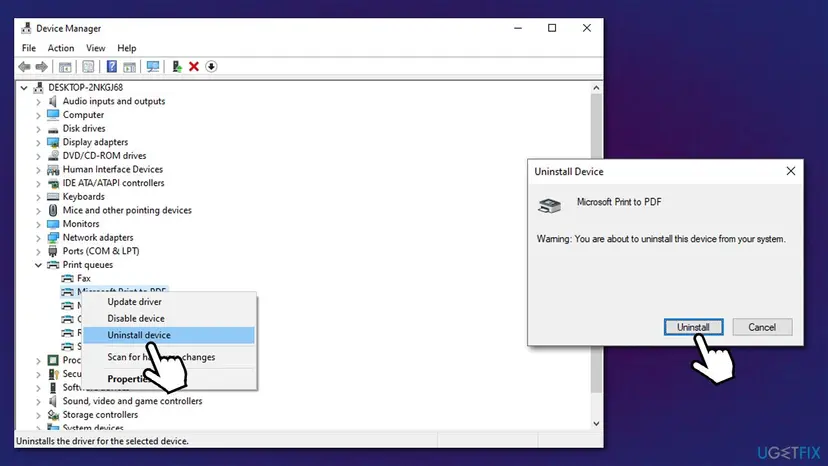This screenshot has width=828, height=466.
Task: Click the speaker icon beside Audio inputs and outputs
Action: point(53,101)
